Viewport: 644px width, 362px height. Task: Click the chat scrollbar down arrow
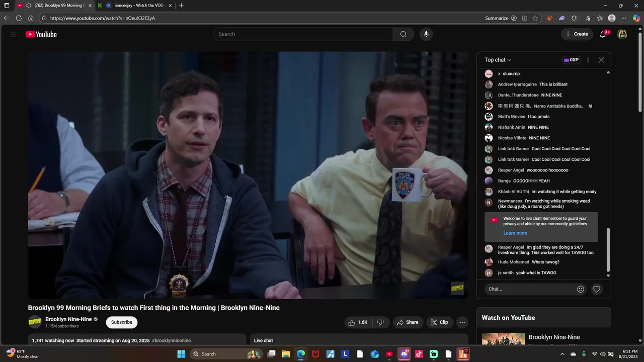pos(608,276)
